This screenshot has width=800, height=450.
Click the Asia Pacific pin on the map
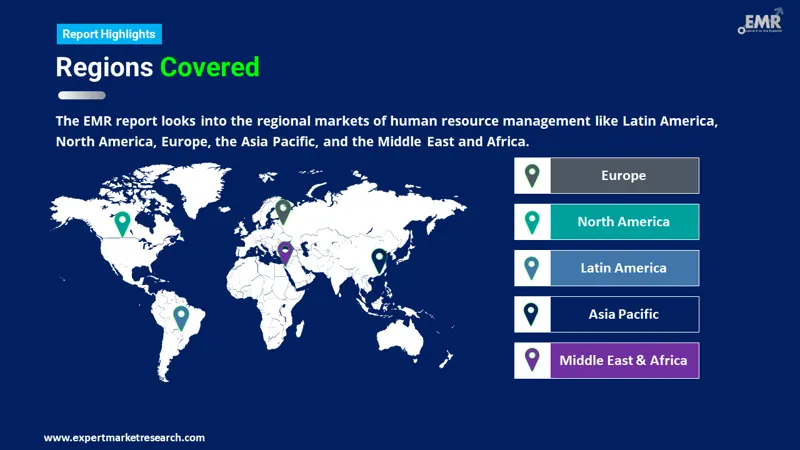pyautogui.click(x=379, y=259)
